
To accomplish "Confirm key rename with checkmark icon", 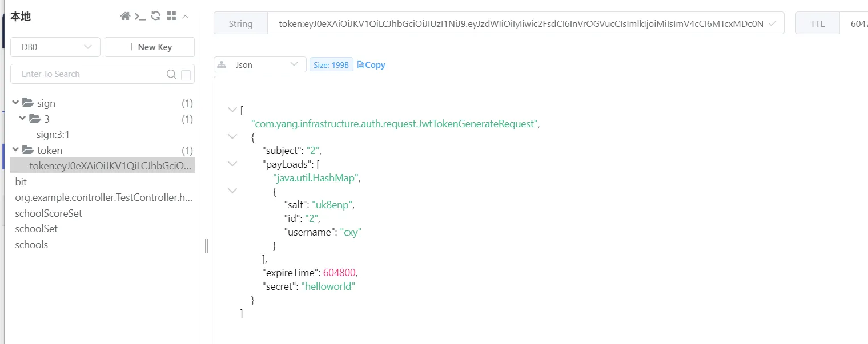I will point(772,24).
